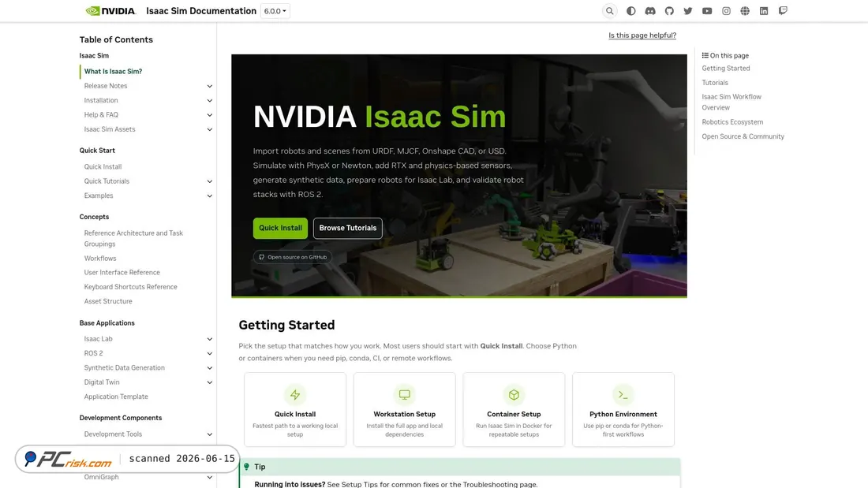This screenshot has height=488, width=868.
Task: Click the Container Setup cube icon
Action: click(x=514, y=394)
